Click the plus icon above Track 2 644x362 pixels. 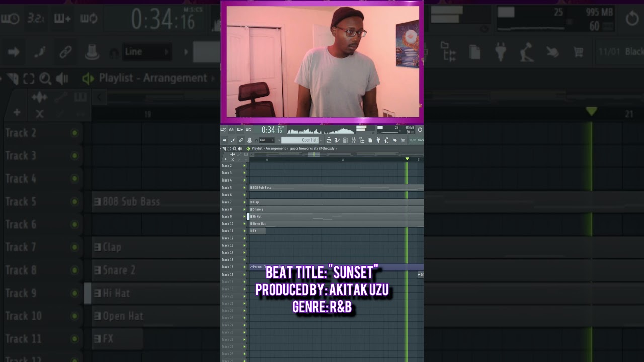225,159
